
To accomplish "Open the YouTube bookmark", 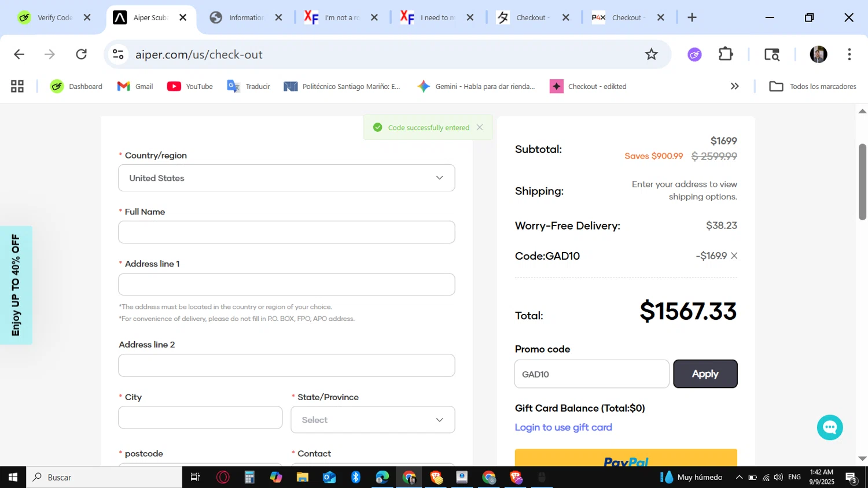I will coord(190,86).
